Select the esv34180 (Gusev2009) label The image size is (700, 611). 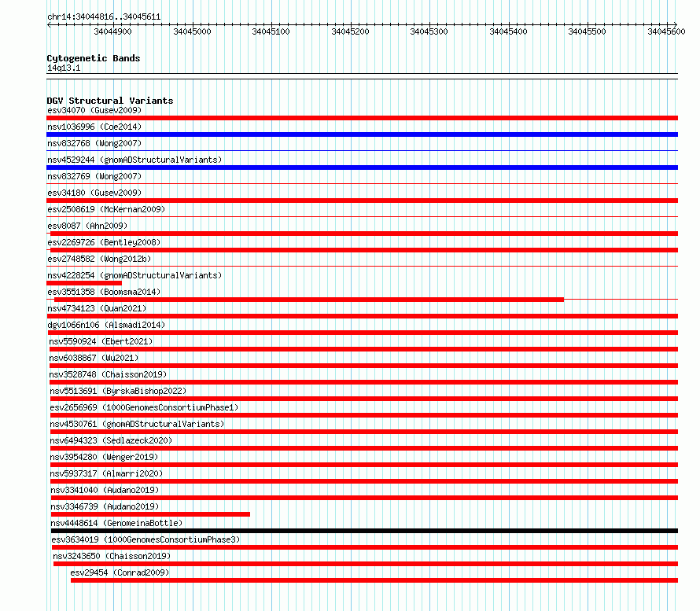[x=94, y=193]
